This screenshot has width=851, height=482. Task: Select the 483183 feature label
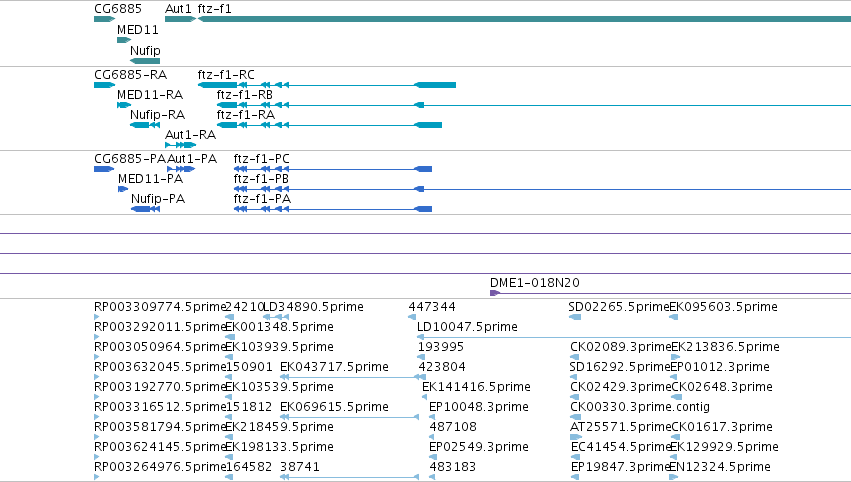(452, 467)
